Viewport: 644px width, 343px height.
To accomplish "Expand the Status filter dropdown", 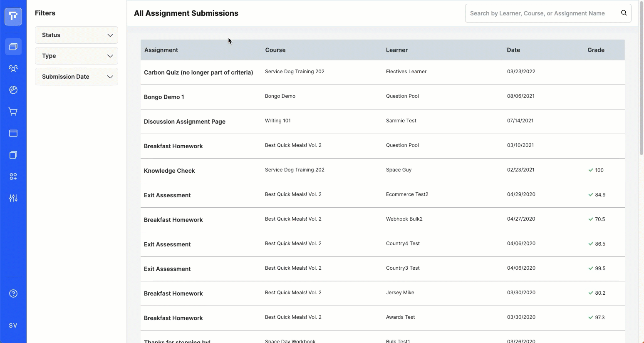I will pyautogui.click(x=77, y=35).
